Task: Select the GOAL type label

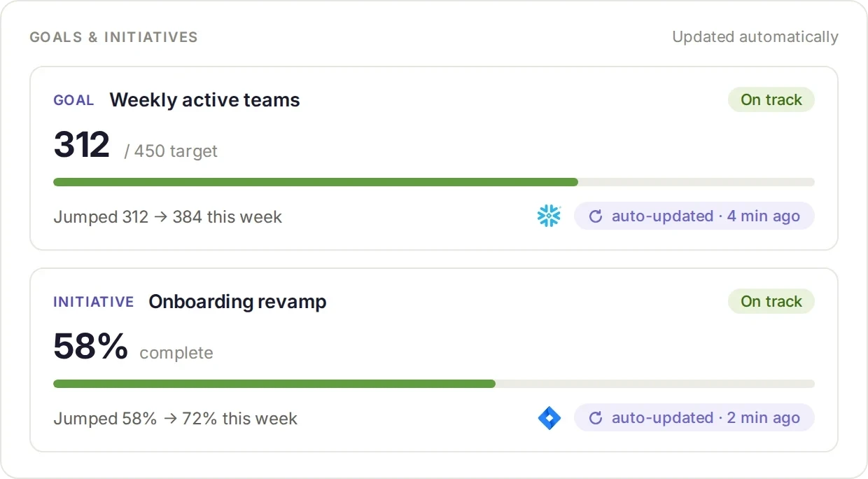Action: 73,100
